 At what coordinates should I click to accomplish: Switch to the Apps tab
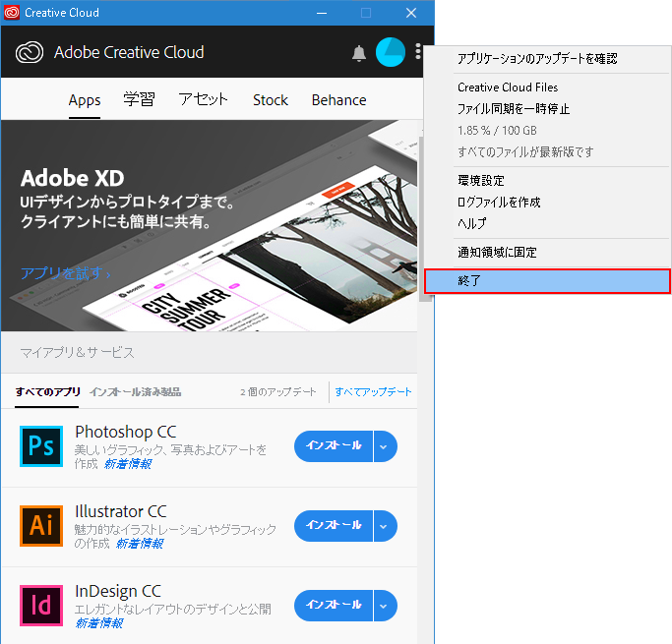[85, 100]
